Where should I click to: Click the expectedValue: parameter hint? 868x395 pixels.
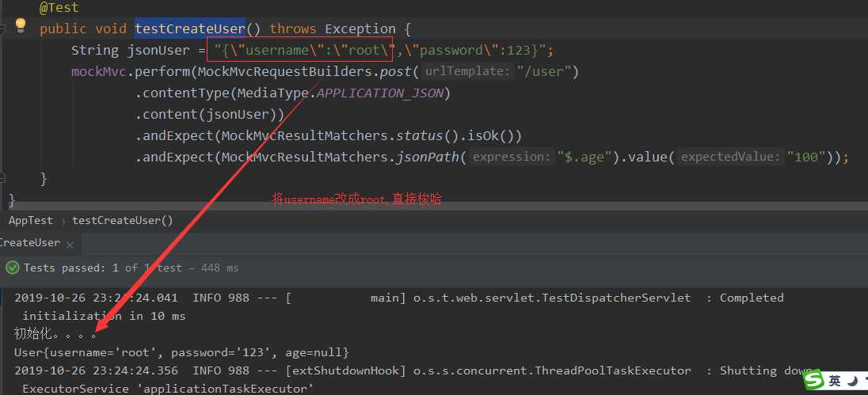coord(730,157)
